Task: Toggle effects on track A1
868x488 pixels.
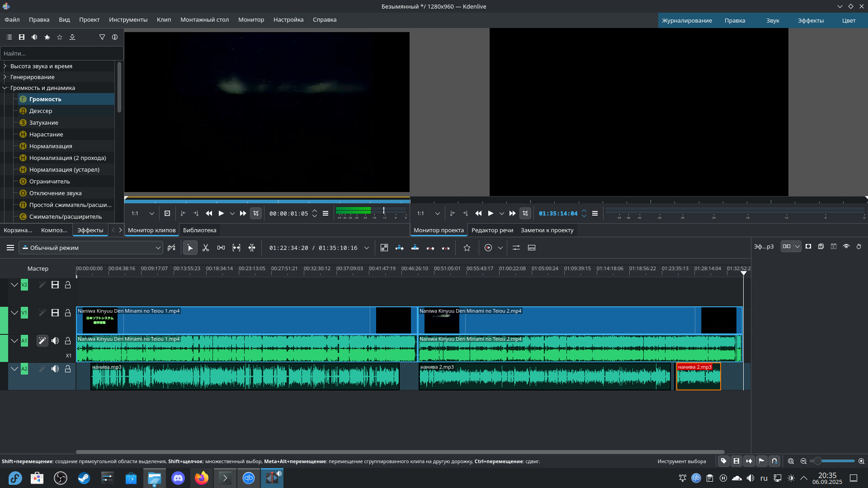Action: pyautogui.click(x=42, y=341)
